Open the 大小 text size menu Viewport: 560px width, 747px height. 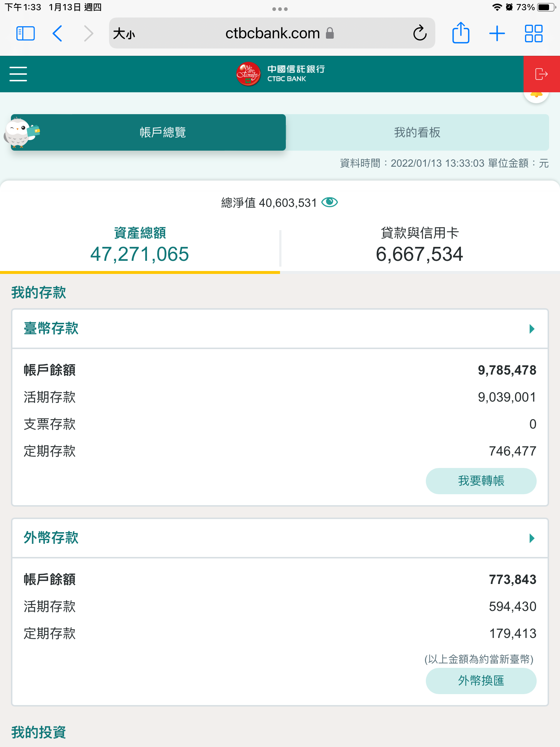click(124, 34)
